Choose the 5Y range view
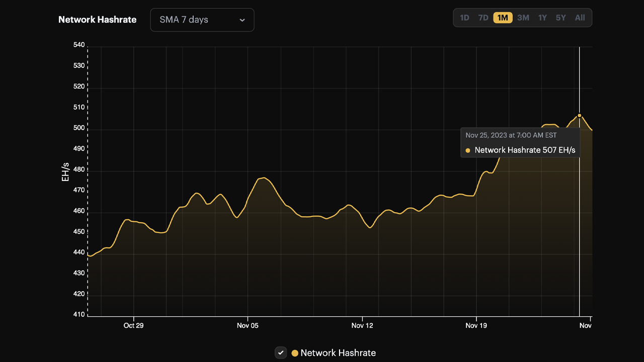This screenshot has width=644, height=362. [x=560, y=17]
